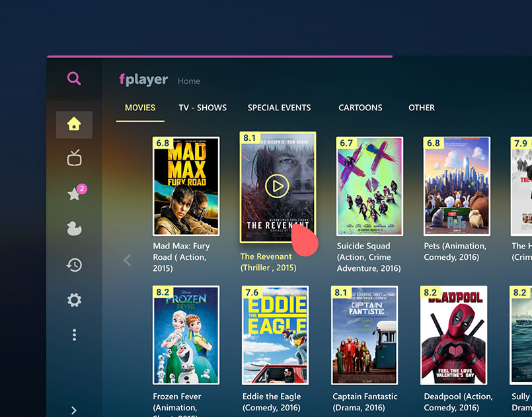532x417 pixels.
Task: Click The Revenant (Thriller, 2015) title
Action: point(268,262)
